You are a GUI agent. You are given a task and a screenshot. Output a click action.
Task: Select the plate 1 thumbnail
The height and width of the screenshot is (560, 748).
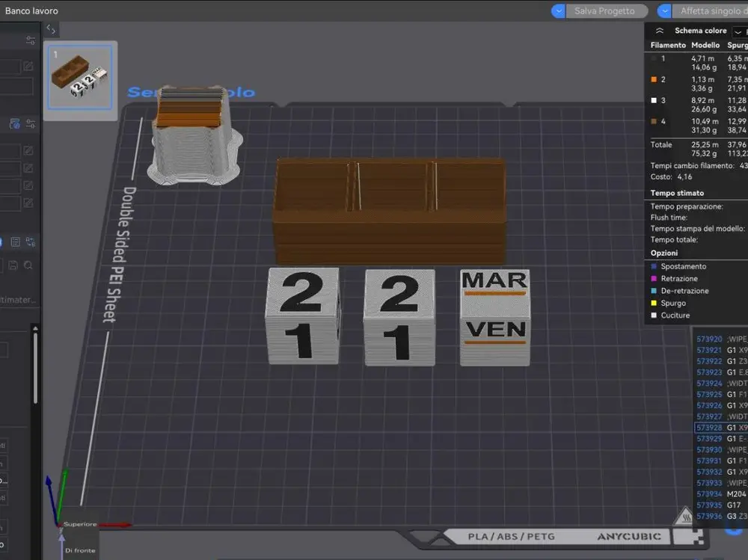point(80,77)
